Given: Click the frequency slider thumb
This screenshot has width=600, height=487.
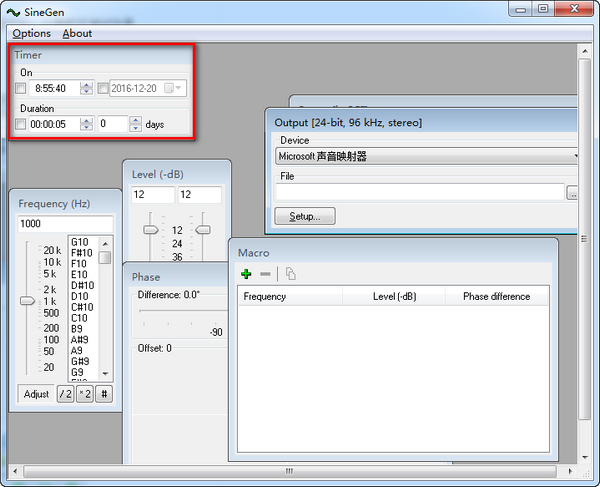Looking at the screenshot, I should pos(27,301).
